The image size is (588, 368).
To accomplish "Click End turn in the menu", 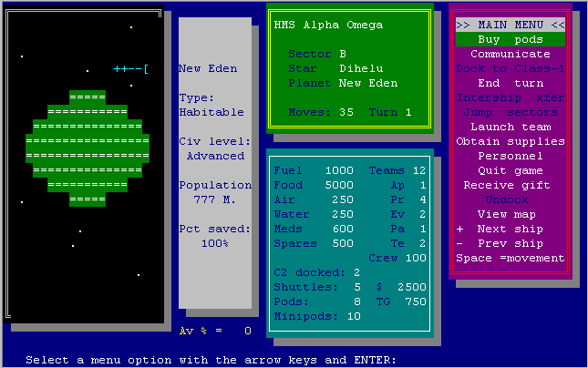I will [511, 84].
